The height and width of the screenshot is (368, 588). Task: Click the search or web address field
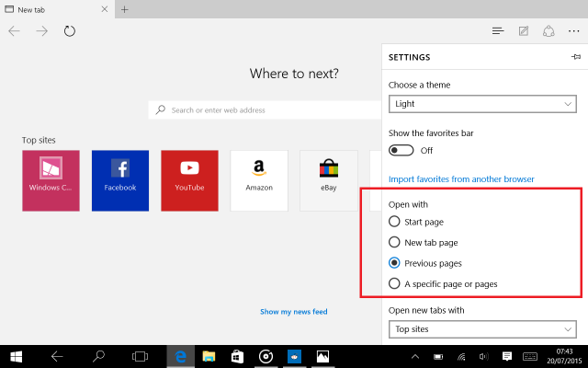(266, 110)
